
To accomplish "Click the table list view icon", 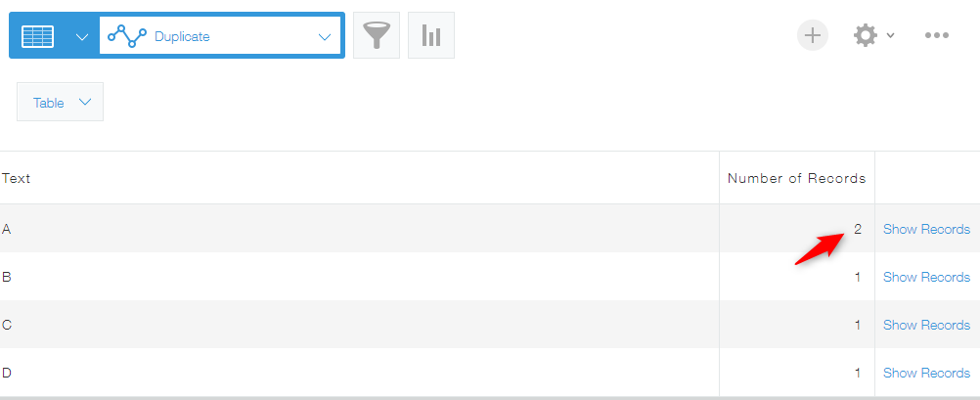I will (38, 36).
